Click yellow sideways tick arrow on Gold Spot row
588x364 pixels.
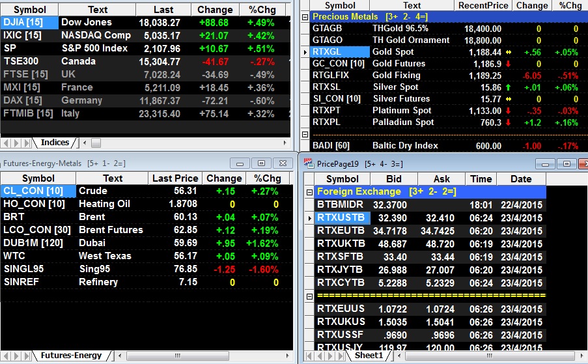(509, 52)
